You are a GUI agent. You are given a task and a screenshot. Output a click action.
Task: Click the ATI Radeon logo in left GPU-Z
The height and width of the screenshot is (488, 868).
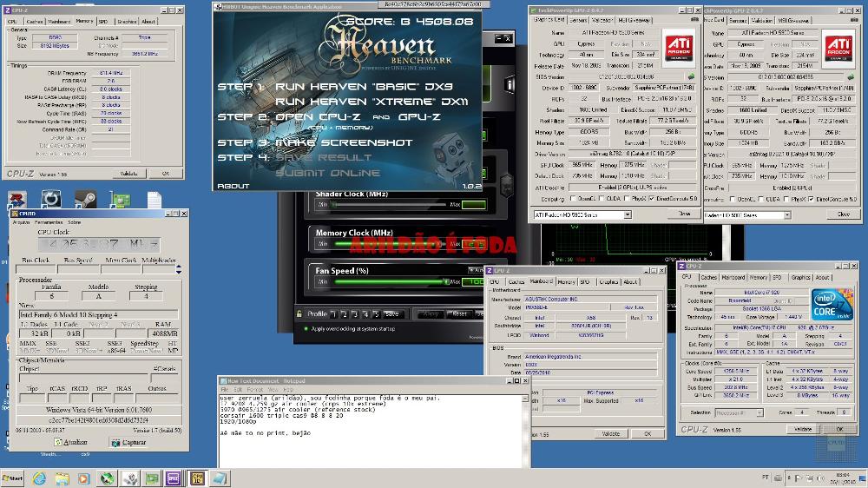click(679, 47)
